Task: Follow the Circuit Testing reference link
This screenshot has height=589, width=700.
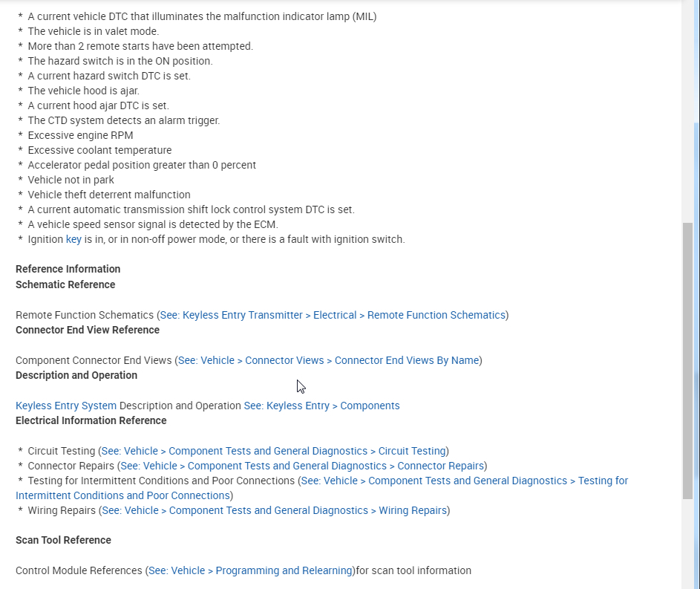Action: coord(273,451)
